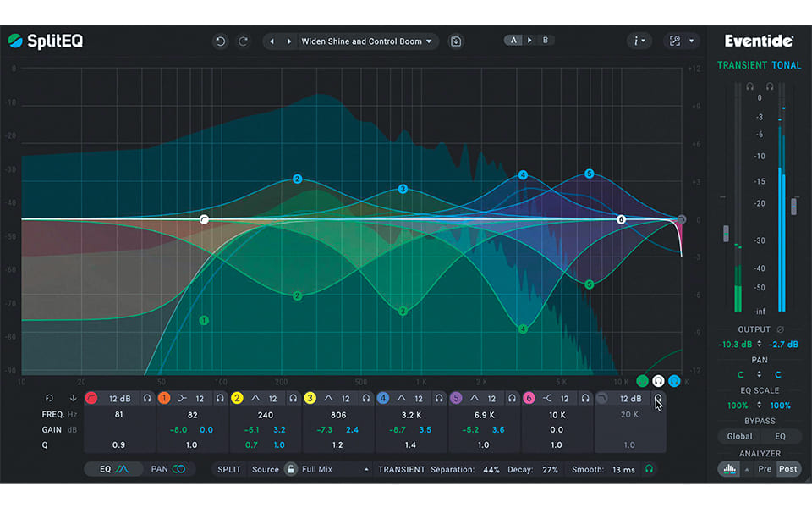Open the preset menu 'Widen Shine and Control Boom'
This screenshot has height=508, width=812.
click(366, 41)
